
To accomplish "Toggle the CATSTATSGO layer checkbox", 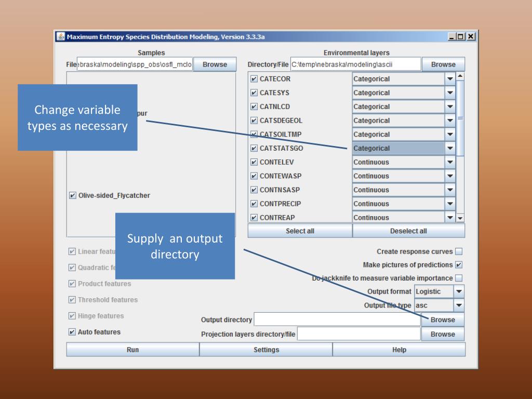I will (254, 148).
